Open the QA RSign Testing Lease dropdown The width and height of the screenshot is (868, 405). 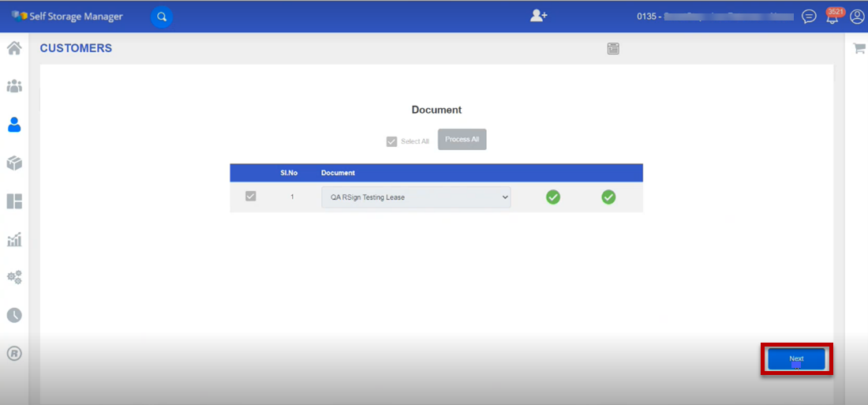pos(416,197)
